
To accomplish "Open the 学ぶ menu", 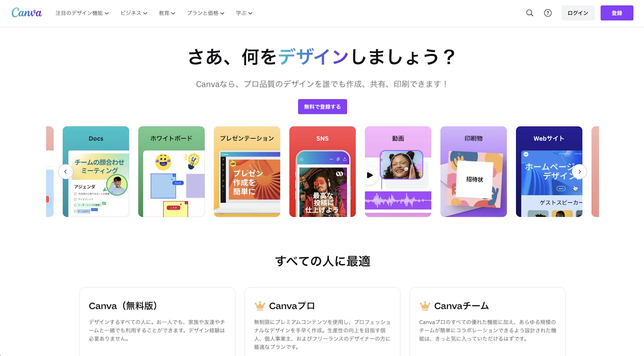I will pos(244,13).
